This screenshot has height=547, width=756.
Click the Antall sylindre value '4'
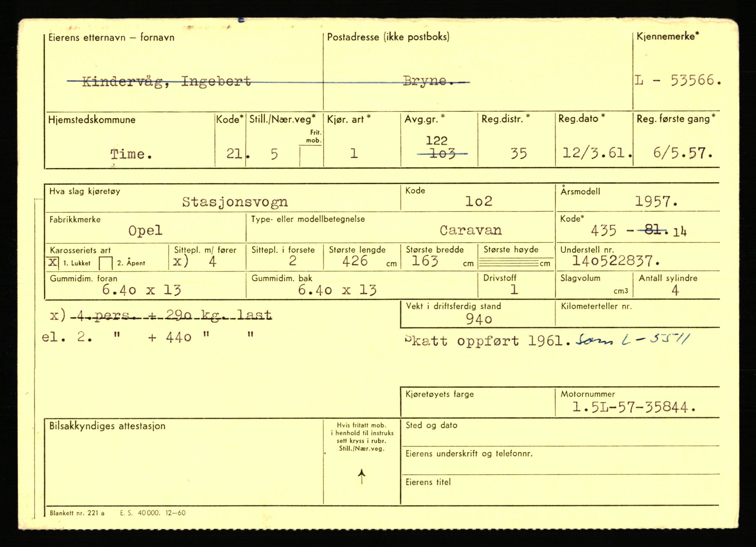pyautogui.click(x=675, y=290)
